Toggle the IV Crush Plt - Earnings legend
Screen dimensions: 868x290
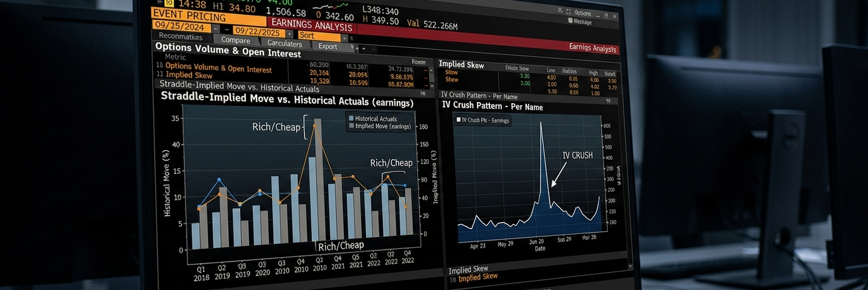(484, 120)
